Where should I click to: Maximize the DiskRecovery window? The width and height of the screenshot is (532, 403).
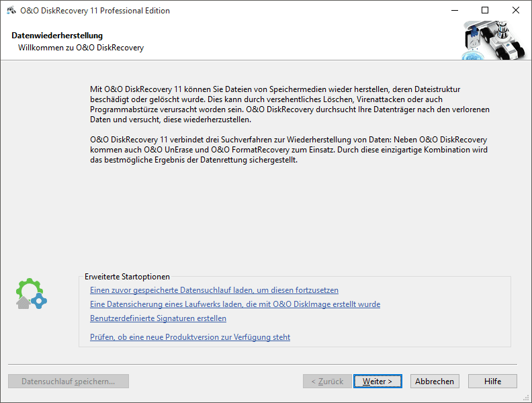coord(485,11)
